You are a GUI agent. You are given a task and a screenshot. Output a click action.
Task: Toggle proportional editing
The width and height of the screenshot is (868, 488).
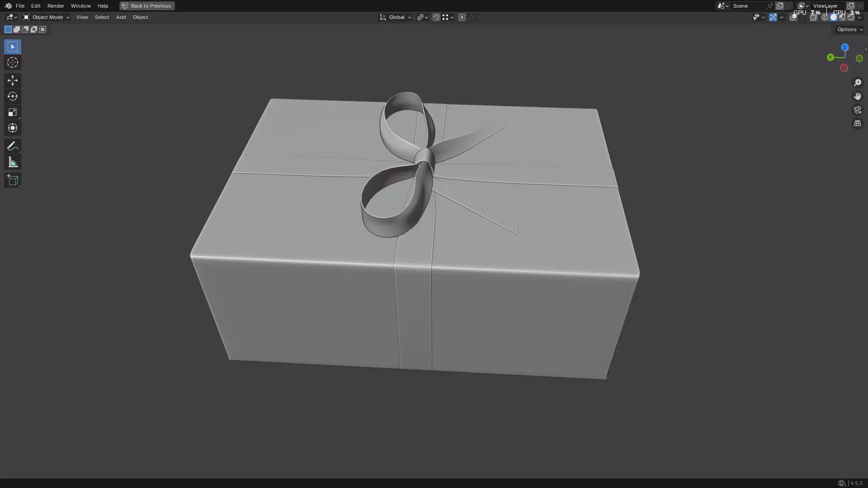tap(462, 17)
